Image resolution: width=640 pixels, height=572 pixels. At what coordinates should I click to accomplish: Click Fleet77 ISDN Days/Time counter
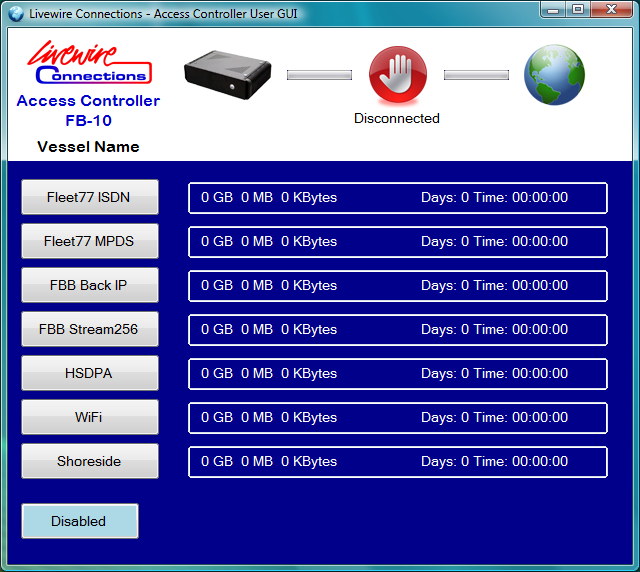coord(494,197)
